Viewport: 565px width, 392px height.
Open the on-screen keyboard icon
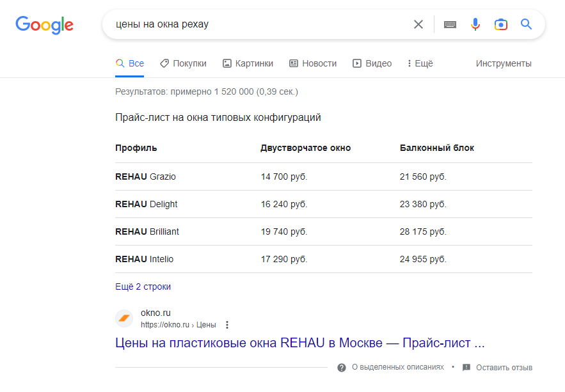[450, 24]
